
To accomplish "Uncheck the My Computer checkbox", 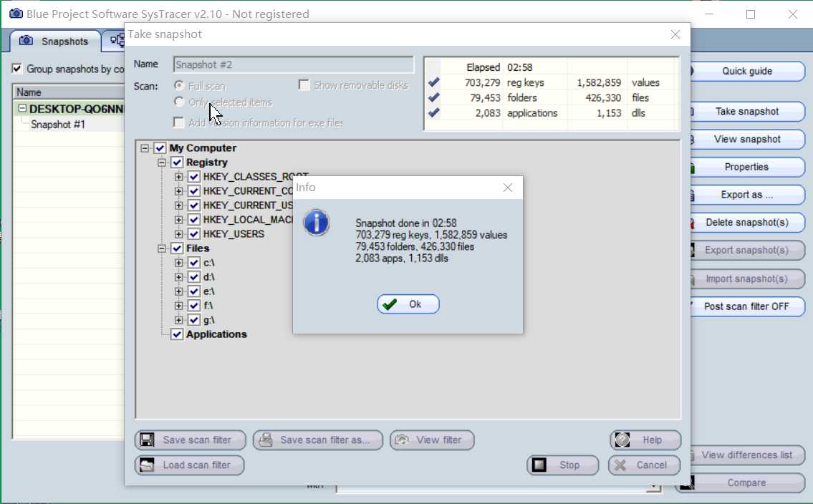I will click(160, 148).
